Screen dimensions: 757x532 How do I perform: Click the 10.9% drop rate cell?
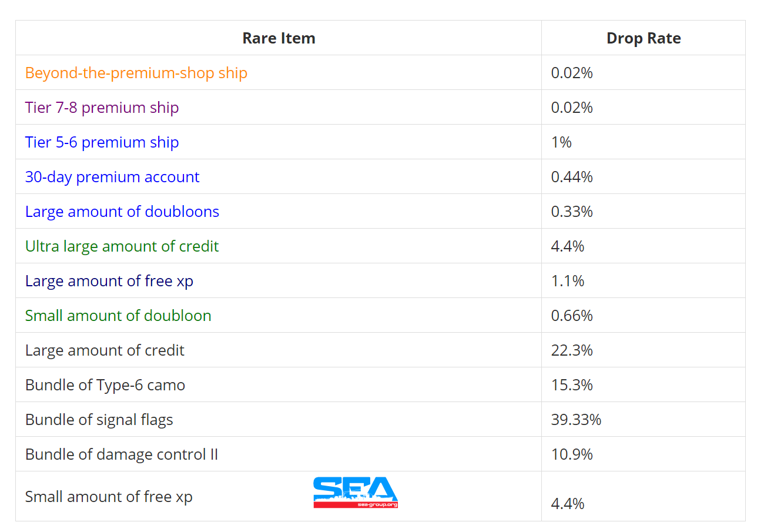coord(571,454)
